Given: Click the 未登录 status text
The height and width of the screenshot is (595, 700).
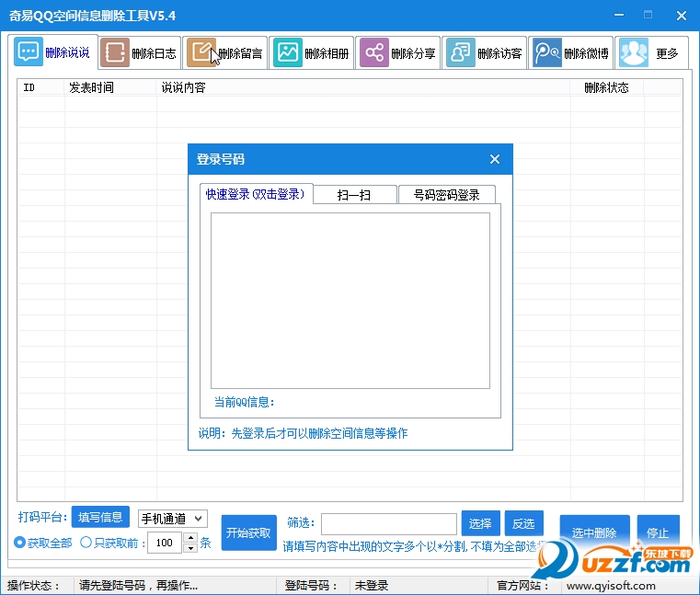Looking at the screenshot, I should pos(372,586).
